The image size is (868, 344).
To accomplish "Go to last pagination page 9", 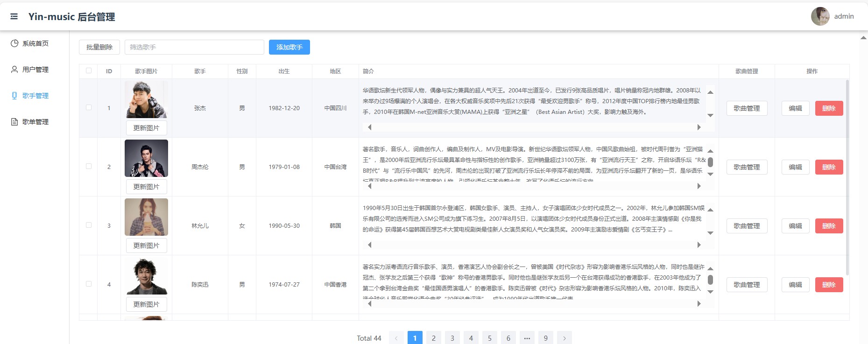I will [546, 338].
